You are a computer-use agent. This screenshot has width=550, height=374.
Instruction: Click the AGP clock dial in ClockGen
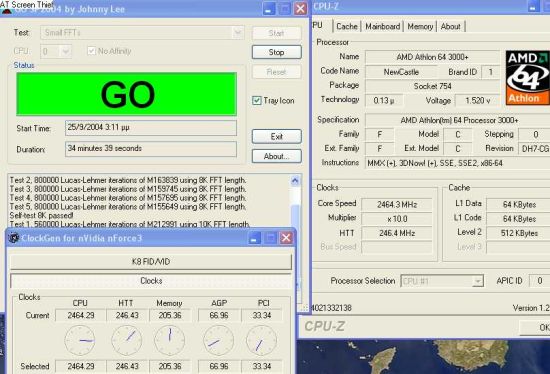point(219,340)
